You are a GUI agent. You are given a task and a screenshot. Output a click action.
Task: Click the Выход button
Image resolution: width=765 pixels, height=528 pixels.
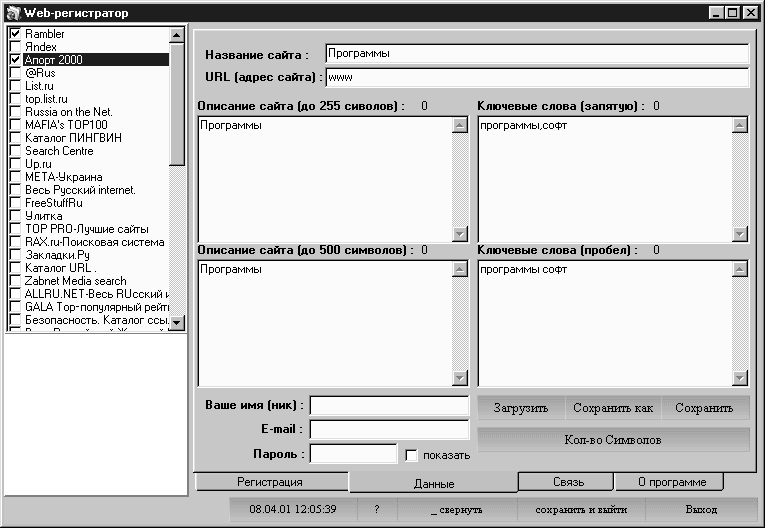702,509
